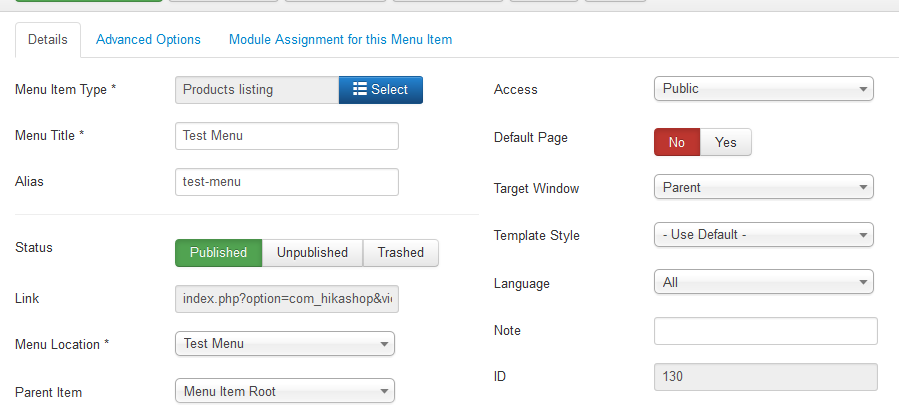
Task: Open the Parent Item dropdown
Action: click(x=284, y=391)
